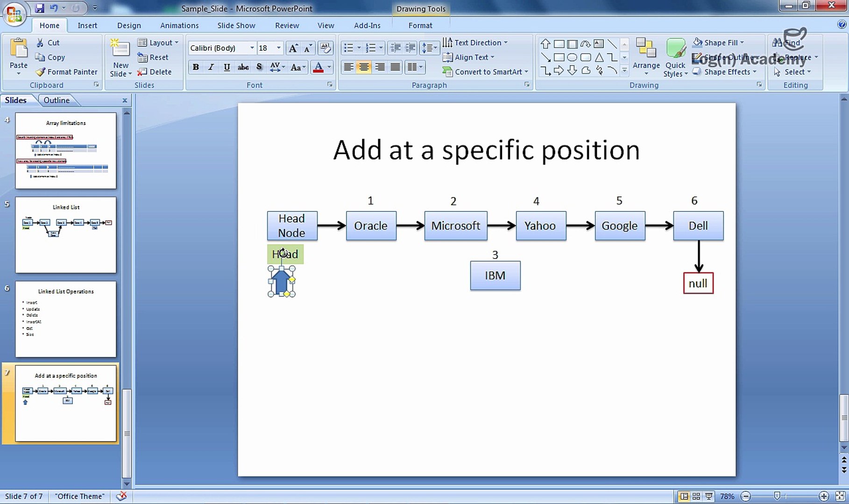Viewport: 849px width, 504px height.
Task: Toggle text Shadow effect
Action: (259, 67)
